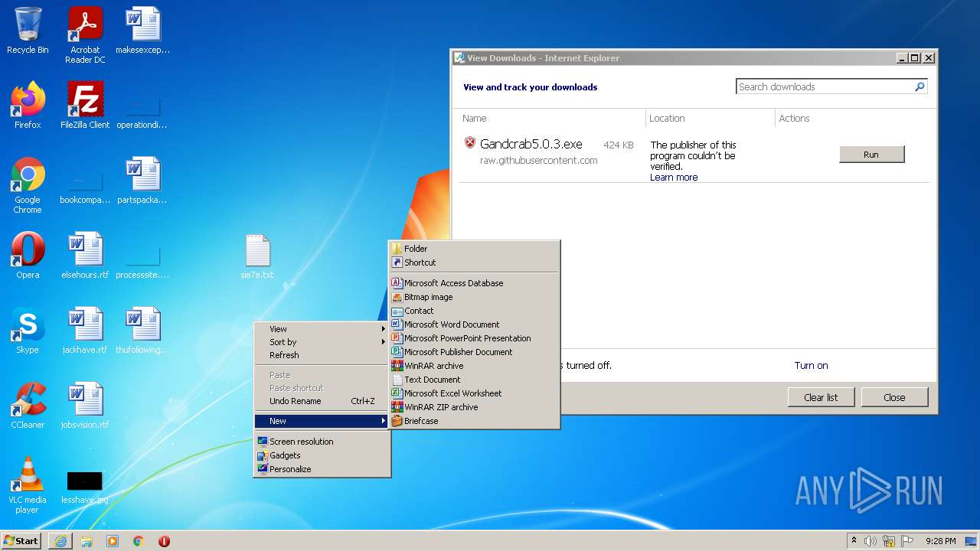Click the Action Center flag icon
980x551 pixels.
tap(906, 541)
